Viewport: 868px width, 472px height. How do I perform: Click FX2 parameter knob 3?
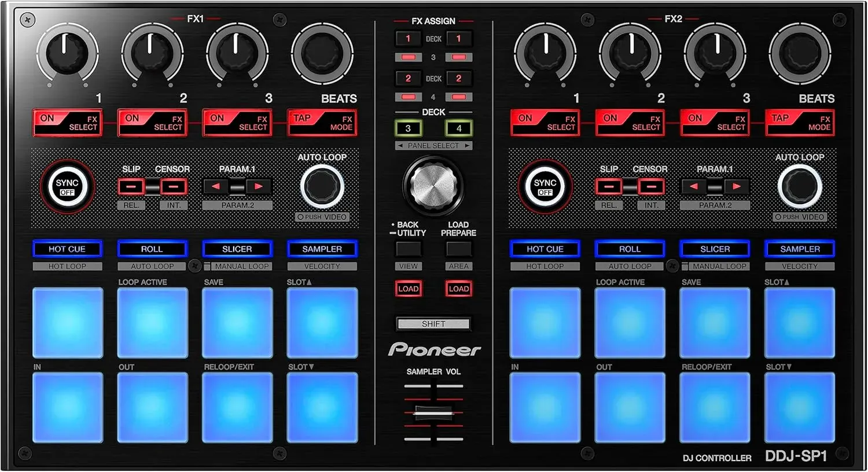[715, 53]
